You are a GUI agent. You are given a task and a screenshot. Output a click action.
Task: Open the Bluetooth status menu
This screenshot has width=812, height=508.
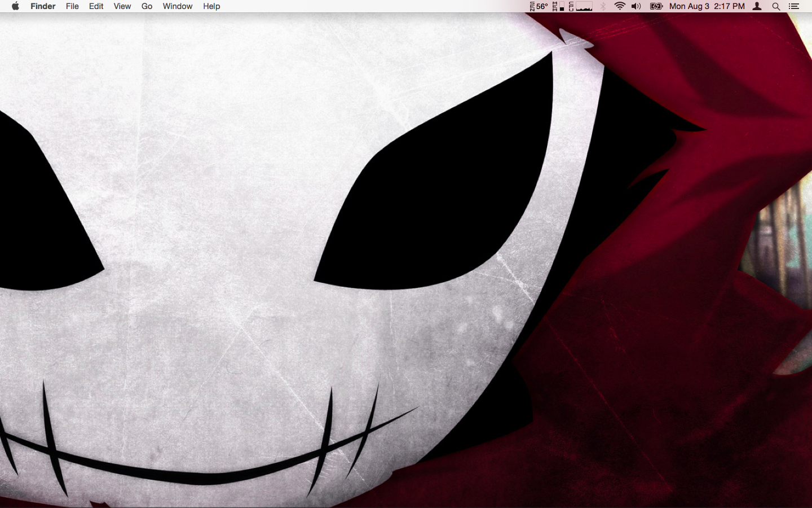pyautogui.click(x=603, y=6)
